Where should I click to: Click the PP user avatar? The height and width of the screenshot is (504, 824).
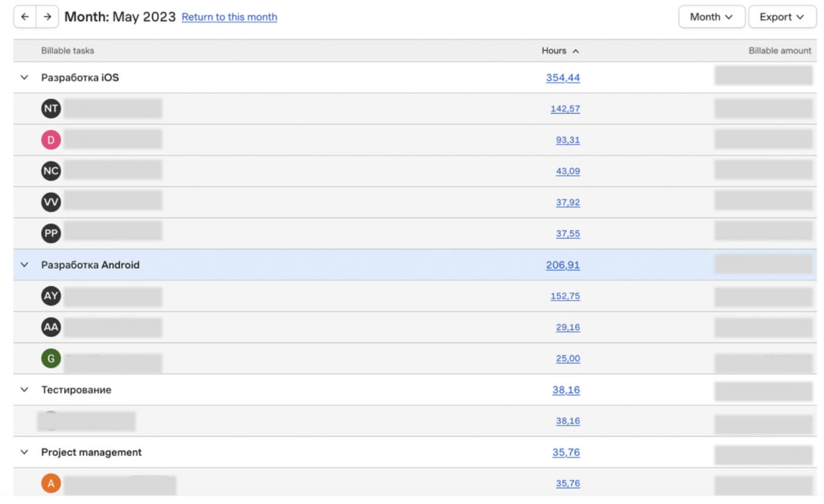click(x=51, y=234)
